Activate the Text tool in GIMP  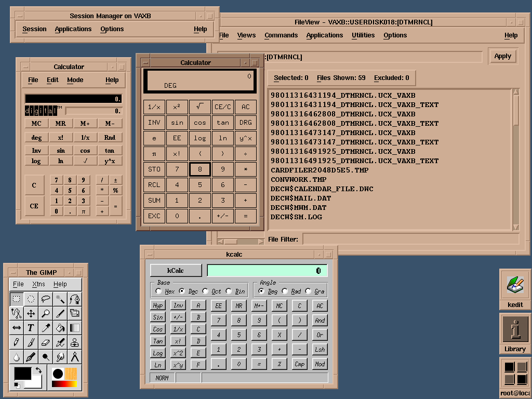(31, 328)
